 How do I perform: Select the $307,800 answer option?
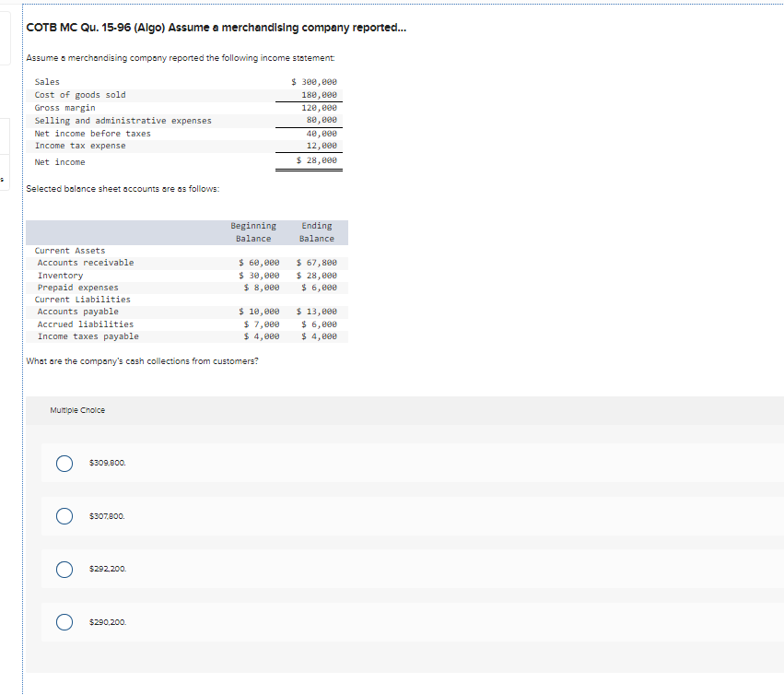point(64,516)
